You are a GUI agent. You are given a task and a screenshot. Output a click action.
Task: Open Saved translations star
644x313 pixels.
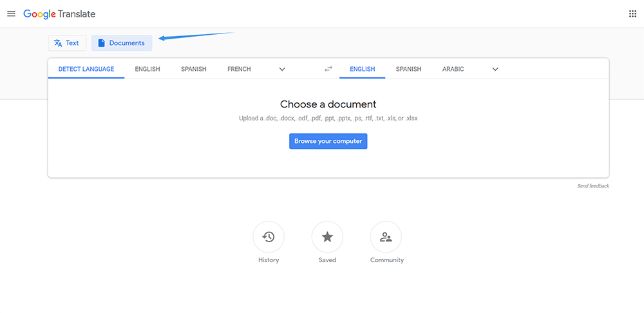click(x=327, y=237)
